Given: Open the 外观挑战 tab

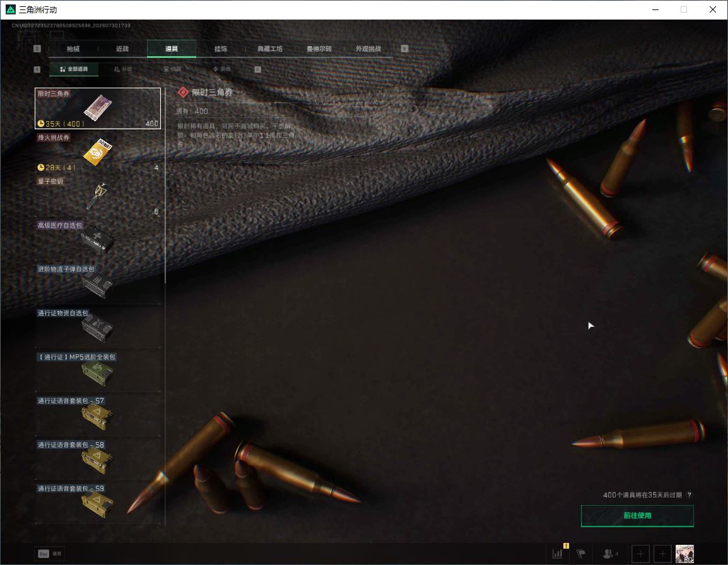Looking at the screenshot, I should 368,49.
